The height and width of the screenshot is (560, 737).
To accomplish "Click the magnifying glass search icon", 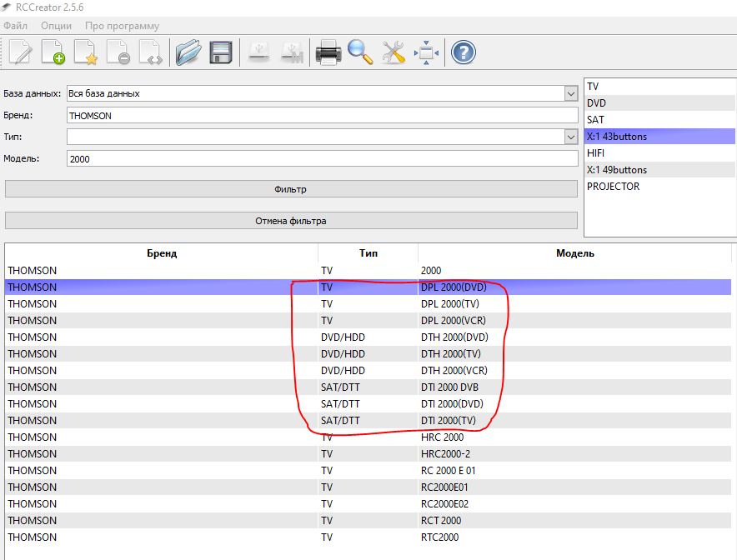I will click(360, 52).
